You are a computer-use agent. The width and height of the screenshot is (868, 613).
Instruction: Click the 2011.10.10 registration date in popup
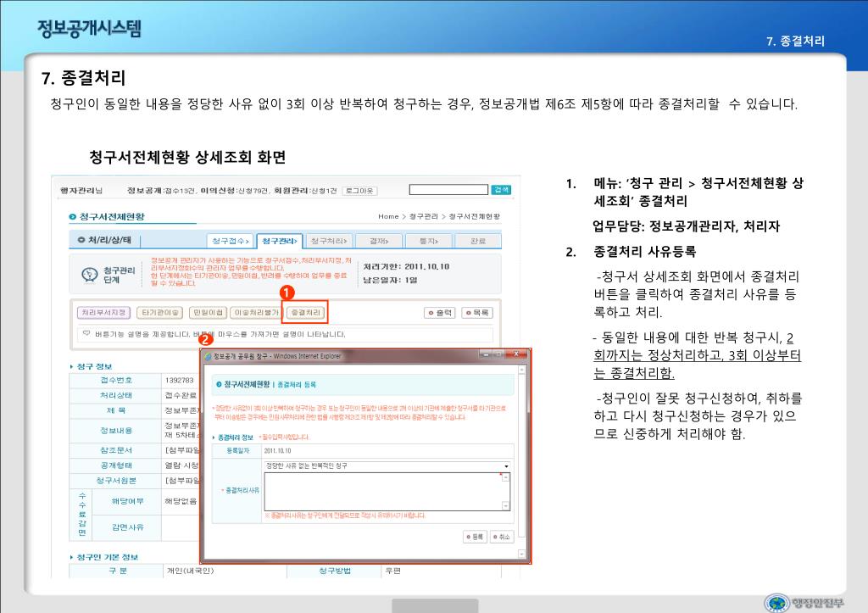click(278, 451)
